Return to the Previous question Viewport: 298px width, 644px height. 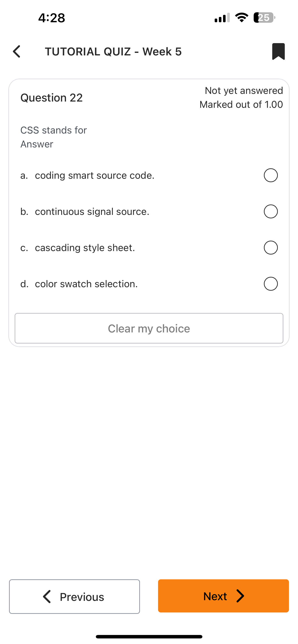(x=74, y=597)
